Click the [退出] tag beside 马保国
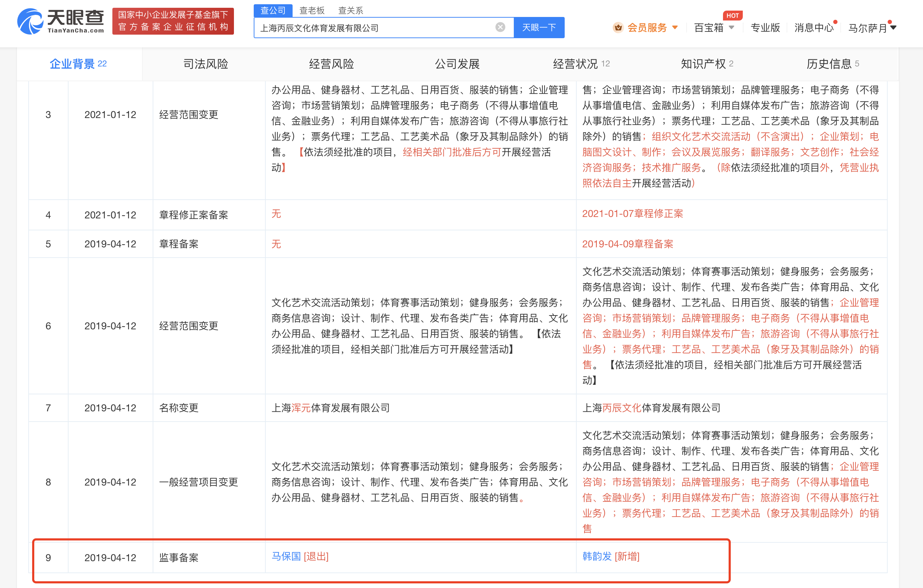Image resolution: width=923 pixels, height=588 pixels. pyautogui.click(x=316, y=556)
